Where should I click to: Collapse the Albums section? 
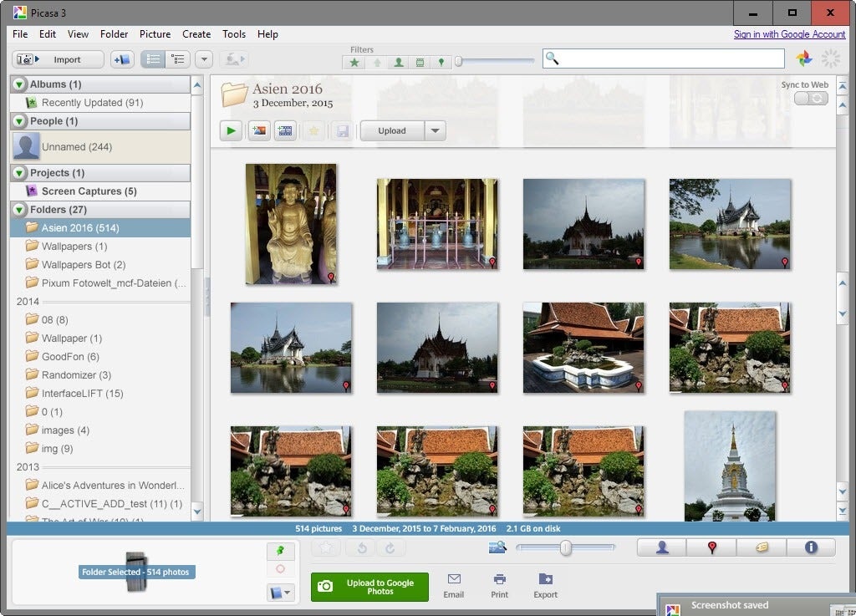click(x=20, y=84)
